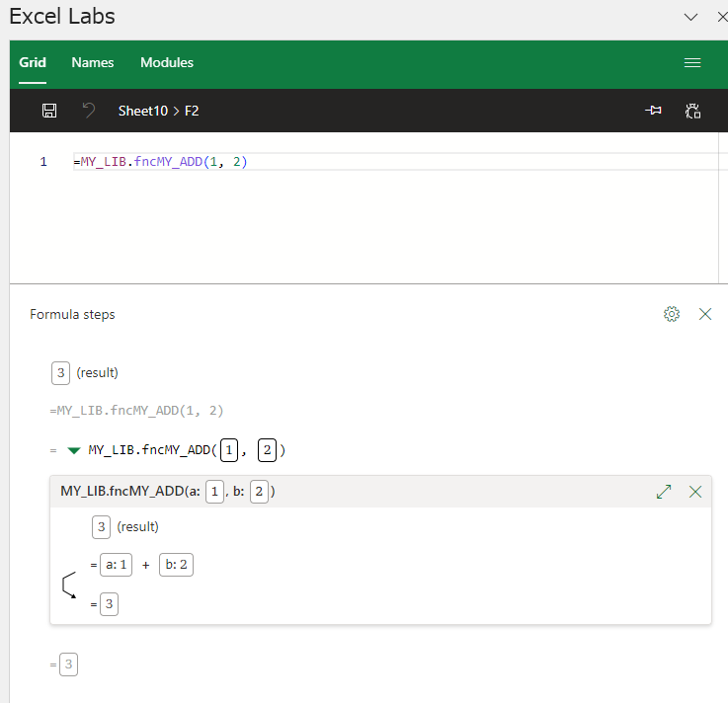Click inside the formula editor line 1
Viewport: 728px width, 703px height.
click(399, 162)
